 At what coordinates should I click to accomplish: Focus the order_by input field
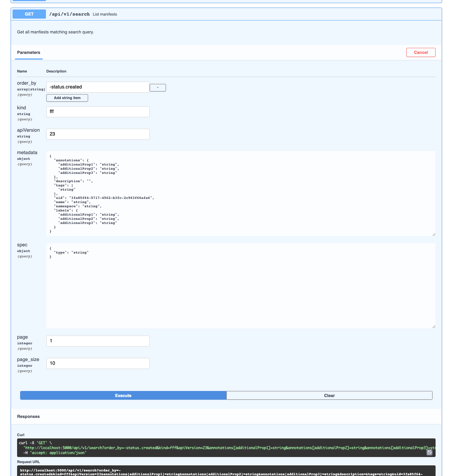pyautogui.click(x=98, y=87)
